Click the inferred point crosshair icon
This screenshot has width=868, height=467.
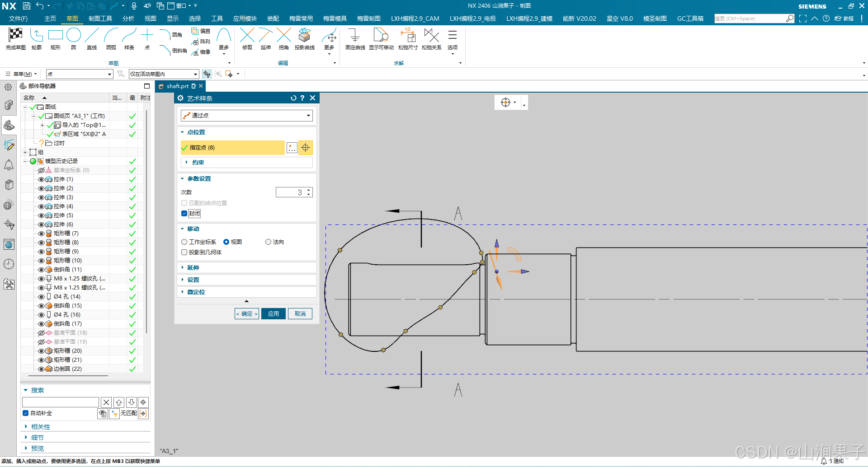click(306, 148)
